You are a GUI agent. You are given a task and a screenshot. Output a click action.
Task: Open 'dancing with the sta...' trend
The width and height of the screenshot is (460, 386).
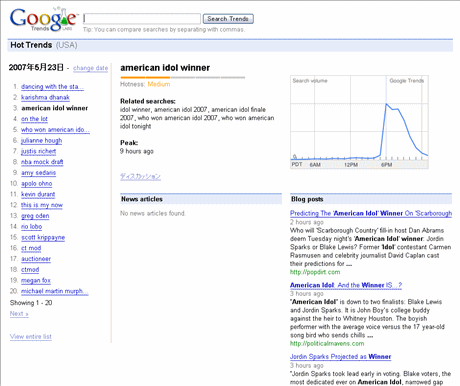[x=52, y=87]
